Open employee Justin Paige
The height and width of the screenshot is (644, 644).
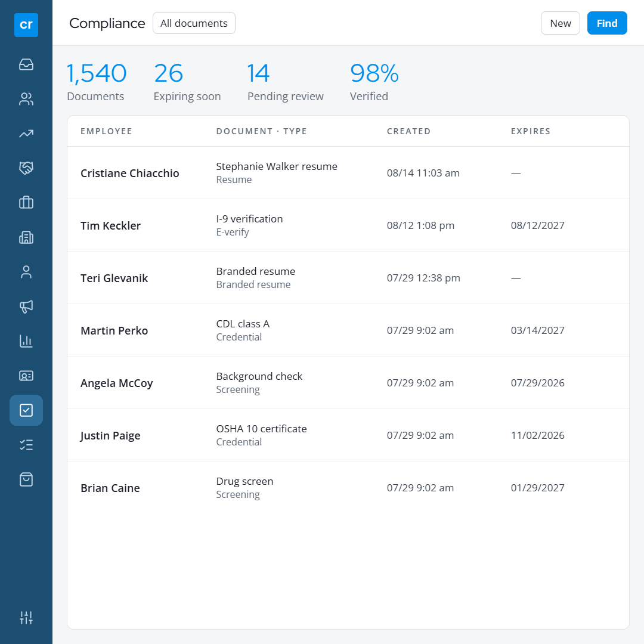[x=110, y=436]
